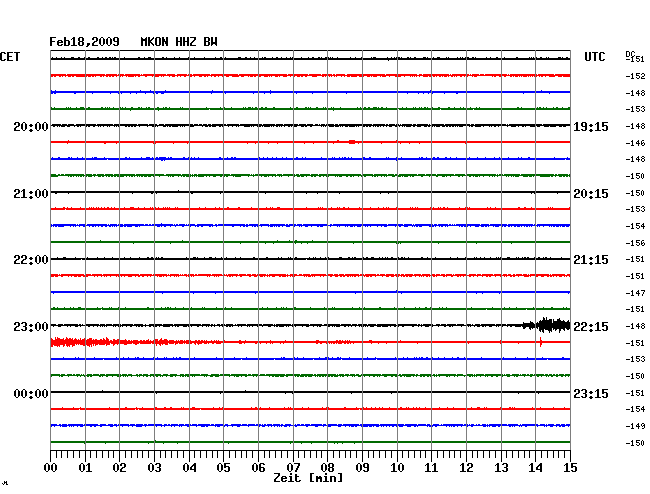Click the "10" minute tick label

pos(397,468)
